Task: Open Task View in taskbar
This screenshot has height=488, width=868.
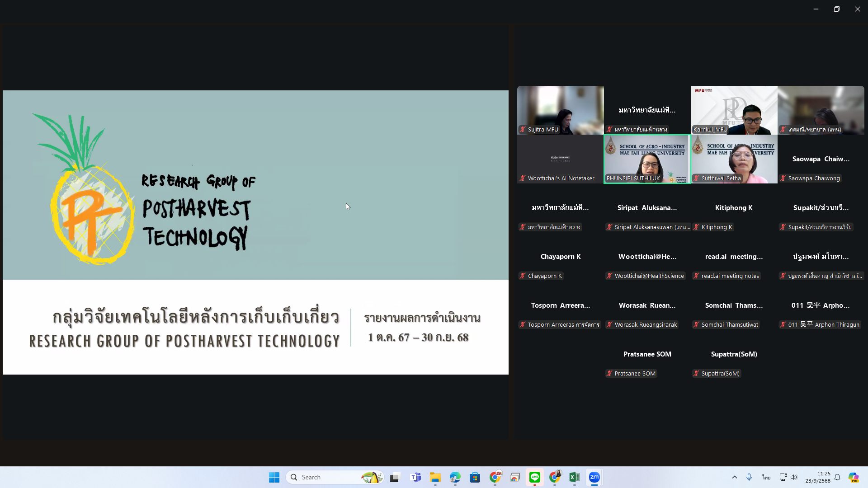Action: tap(396, 477)
